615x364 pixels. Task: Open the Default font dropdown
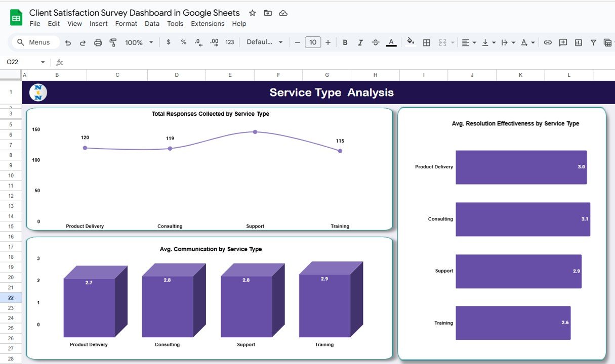tap(265, 42)
